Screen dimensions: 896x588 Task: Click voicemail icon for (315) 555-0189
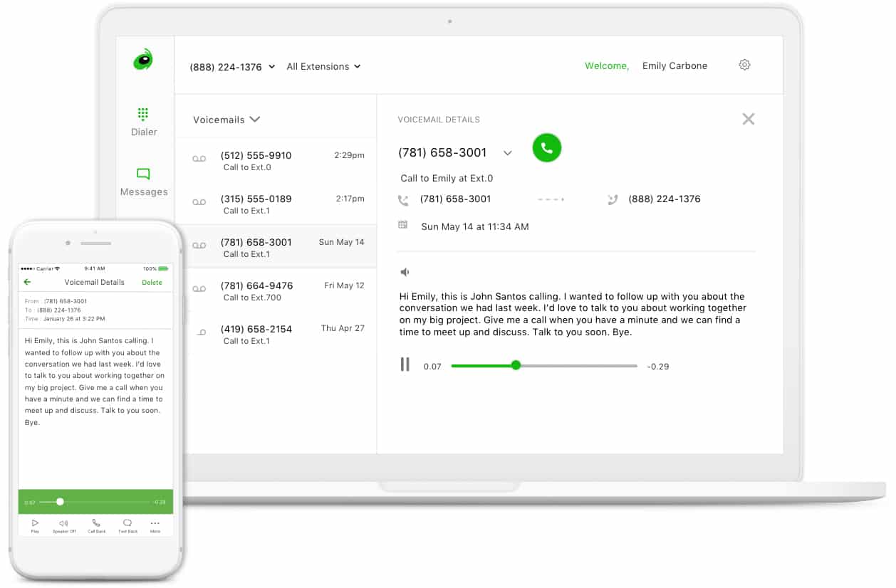pyautogui.click(x=199, y=203)
